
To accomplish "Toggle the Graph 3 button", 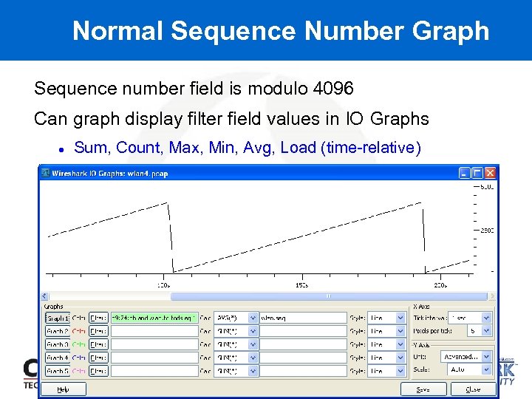I will pos(58,344).
